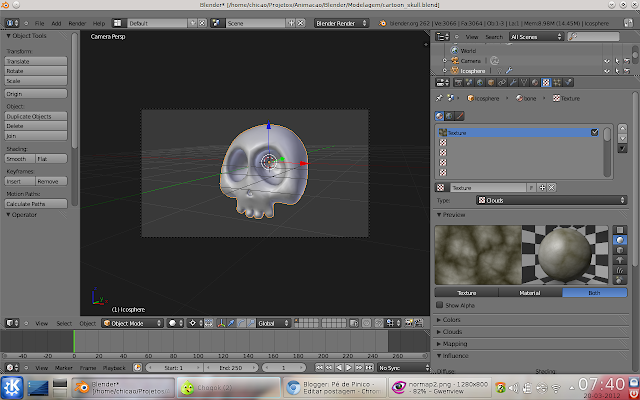Image resolution: width=640 pixels, height=400 pixels.
Task: Select the monkey preview shape icon
Action: point(619,262)
